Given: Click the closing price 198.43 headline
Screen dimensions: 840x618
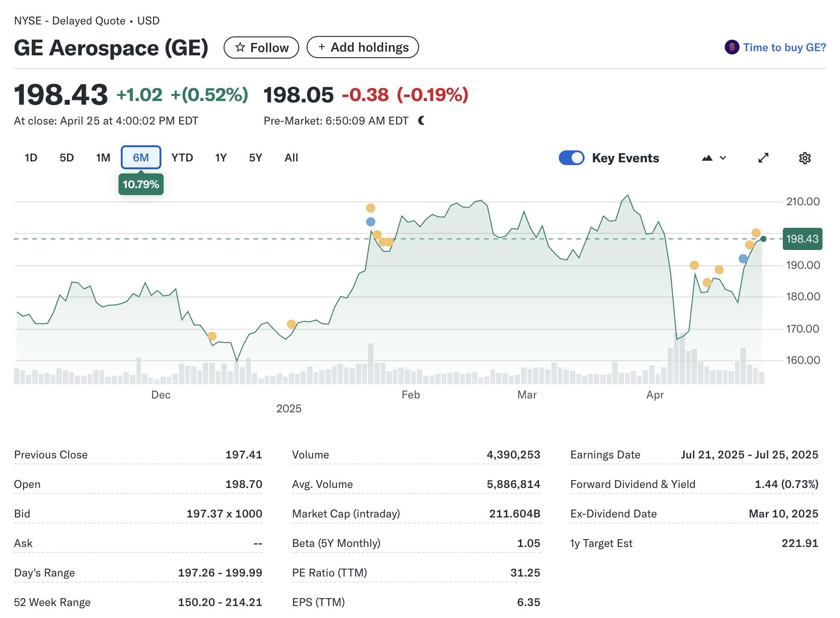Looking at the screenshot, I should tap(61, 95).
